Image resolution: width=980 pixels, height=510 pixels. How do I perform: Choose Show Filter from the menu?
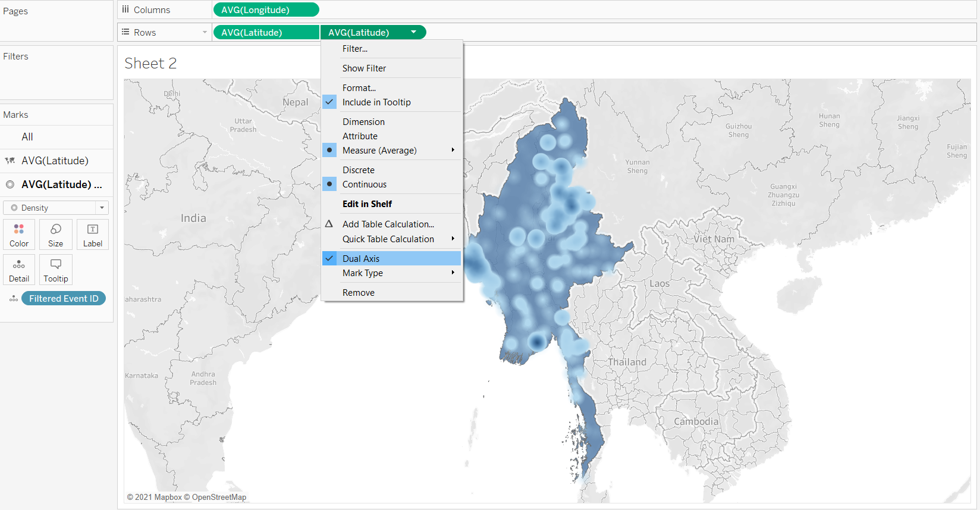(x=364, y=68)
